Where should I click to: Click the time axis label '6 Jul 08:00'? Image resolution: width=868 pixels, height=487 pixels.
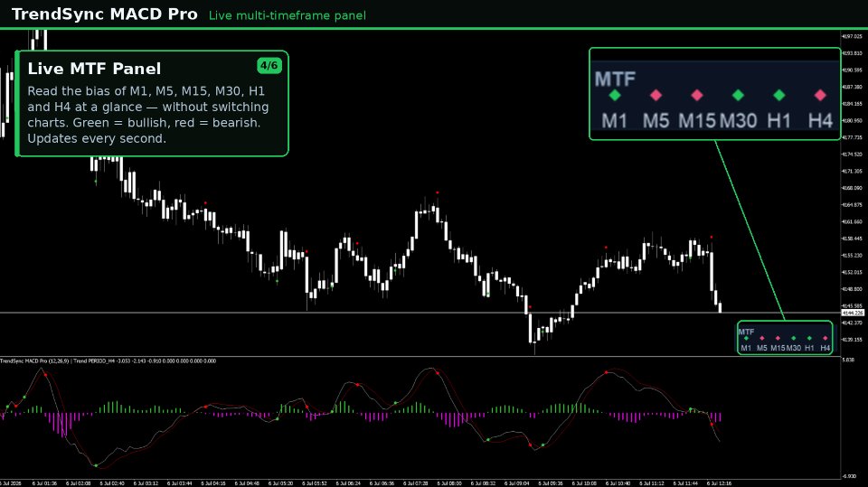coord(449,483)
